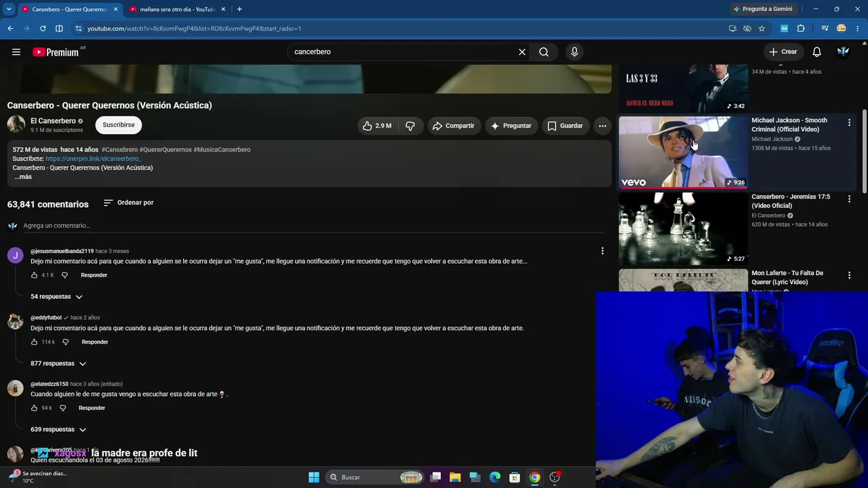Open options for Jeremías 17:5 video
This screenshot has height=488, width=868.
click(849, 199)
